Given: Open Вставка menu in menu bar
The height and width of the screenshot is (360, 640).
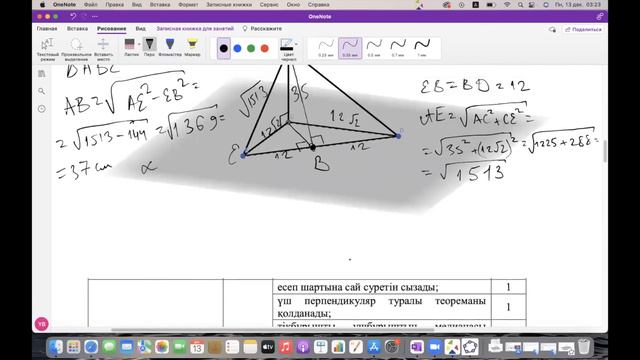Looking at the screenshot, I should 160,4.
